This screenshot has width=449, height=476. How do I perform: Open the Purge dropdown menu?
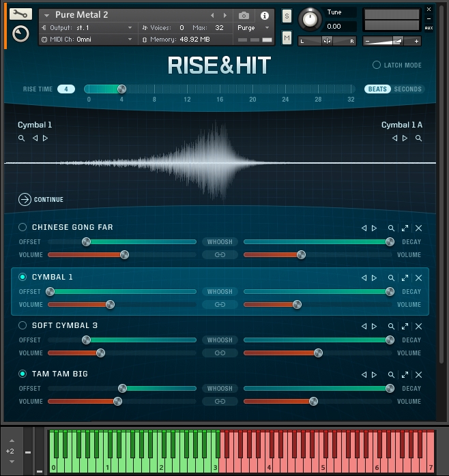click(267, 28)
